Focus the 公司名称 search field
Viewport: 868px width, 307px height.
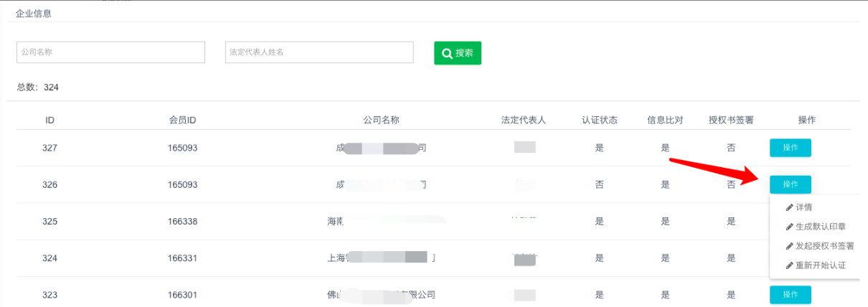(110, 52)
